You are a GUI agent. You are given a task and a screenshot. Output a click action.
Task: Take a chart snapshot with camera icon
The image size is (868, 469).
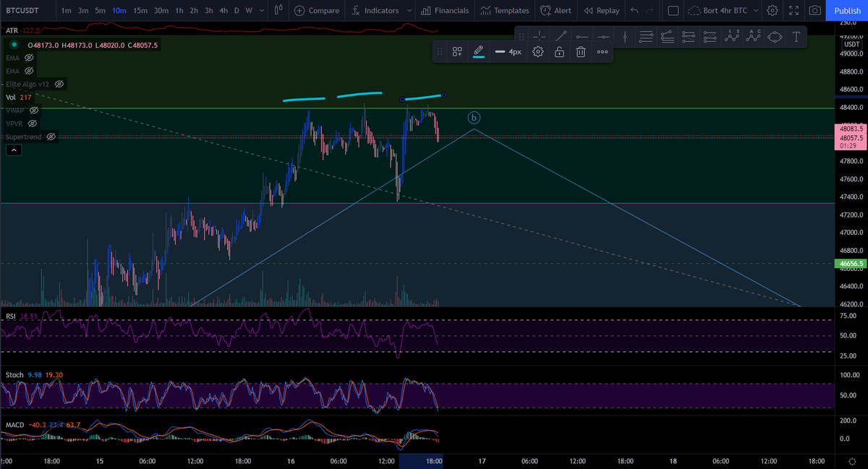pyautogui.click(x=815, y=10)
